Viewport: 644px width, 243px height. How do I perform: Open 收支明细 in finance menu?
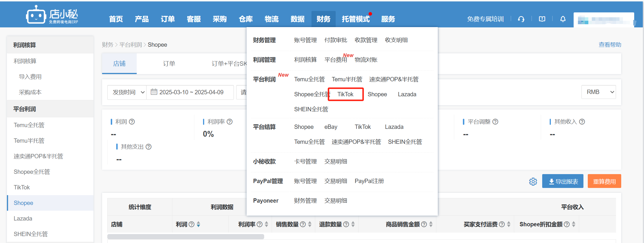[x=396, y=40]
